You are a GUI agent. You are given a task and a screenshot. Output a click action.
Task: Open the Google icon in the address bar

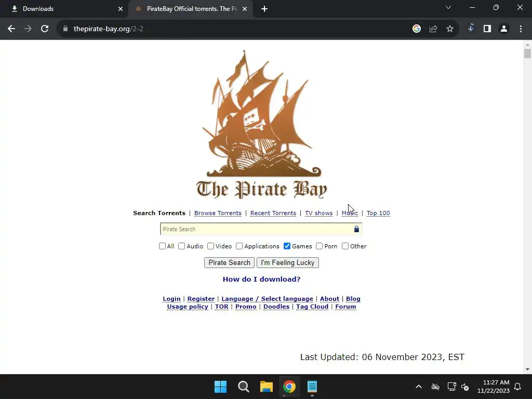[417, 29]
